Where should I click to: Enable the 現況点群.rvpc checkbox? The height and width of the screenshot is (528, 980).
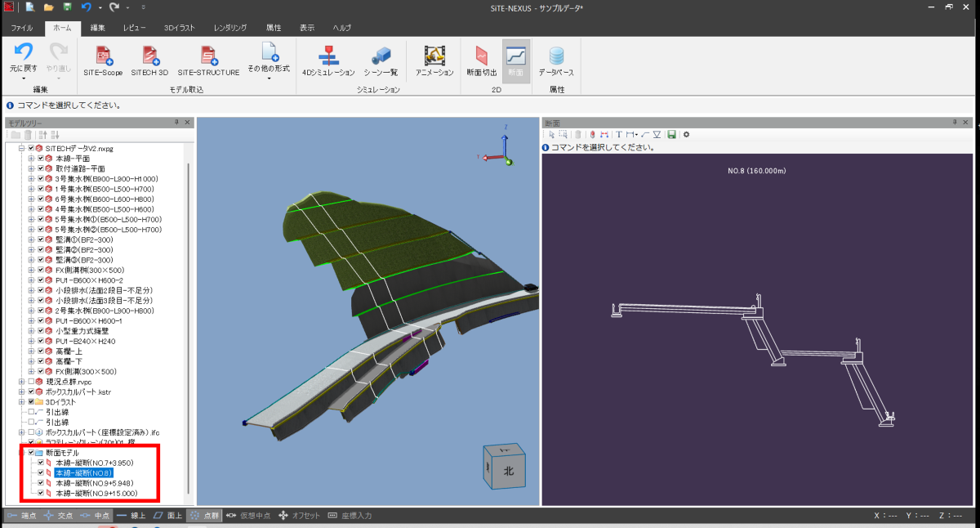pos(32,382)
